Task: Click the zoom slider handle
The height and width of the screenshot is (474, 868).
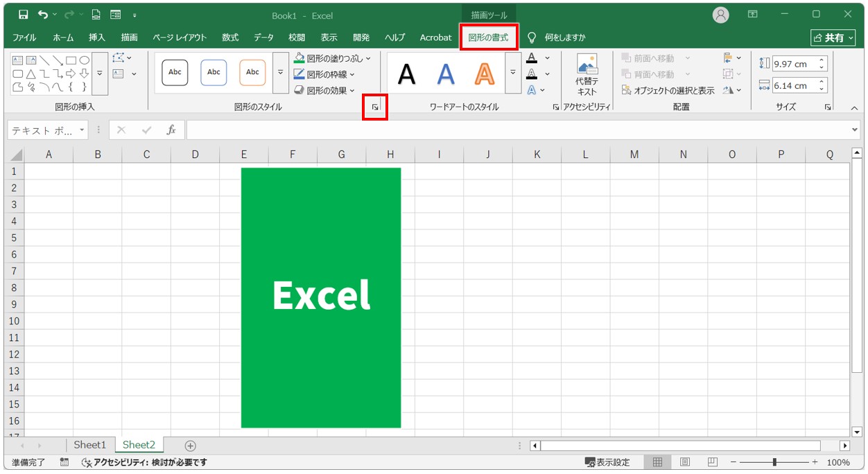Action: coord(774,462)
